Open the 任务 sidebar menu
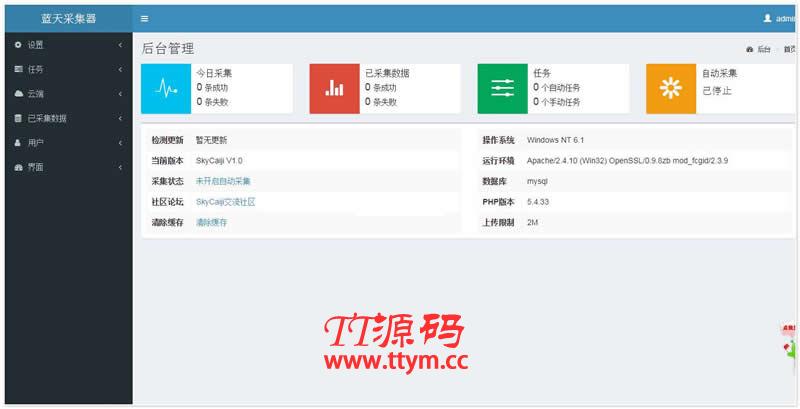 [69, 69]
